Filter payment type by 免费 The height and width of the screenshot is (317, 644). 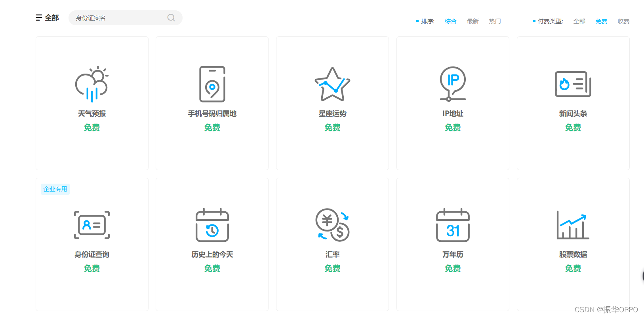click(602, 21)
